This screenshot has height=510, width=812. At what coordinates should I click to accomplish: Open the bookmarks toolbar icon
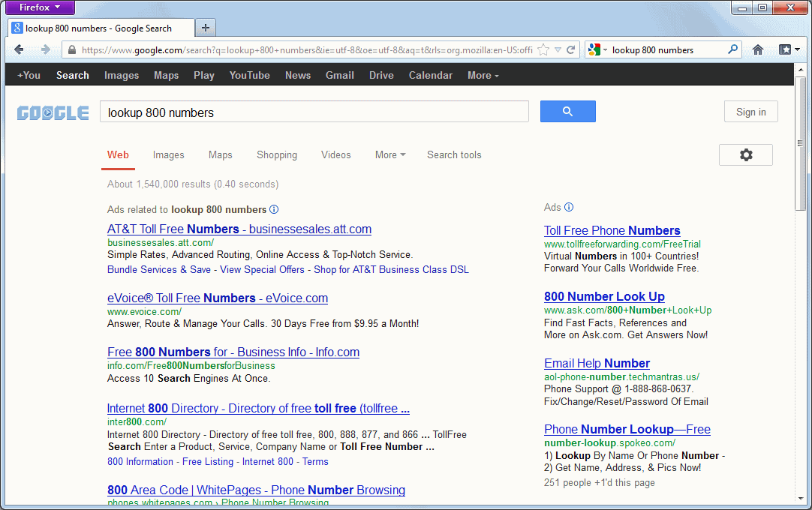click(x=789, y=49)
